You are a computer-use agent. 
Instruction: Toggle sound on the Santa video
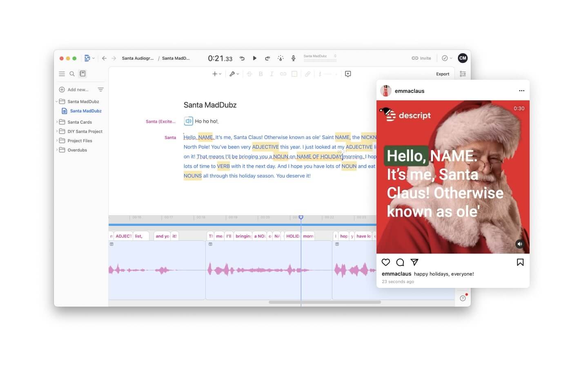(519, 244)
